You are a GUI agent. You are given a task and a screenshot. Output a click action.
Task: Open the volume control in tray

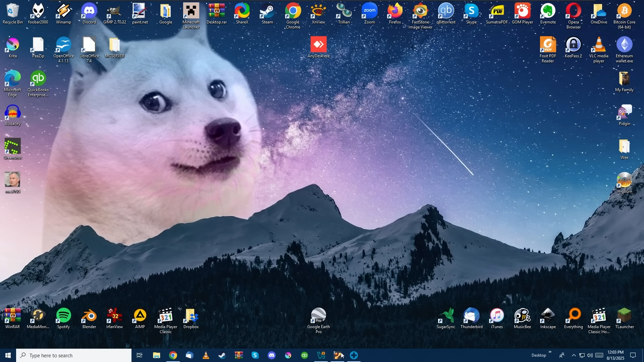pos(590,356)
